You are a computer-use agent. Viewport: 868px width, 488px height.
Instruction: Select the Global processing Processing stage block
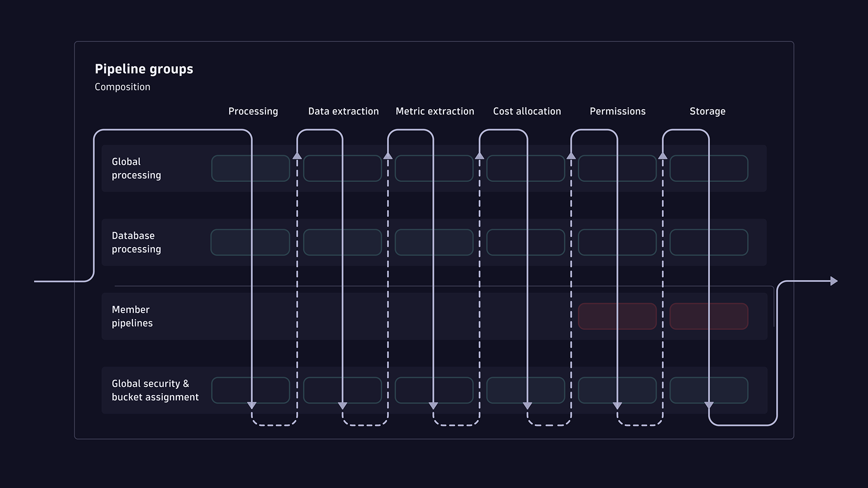(250, 168)
